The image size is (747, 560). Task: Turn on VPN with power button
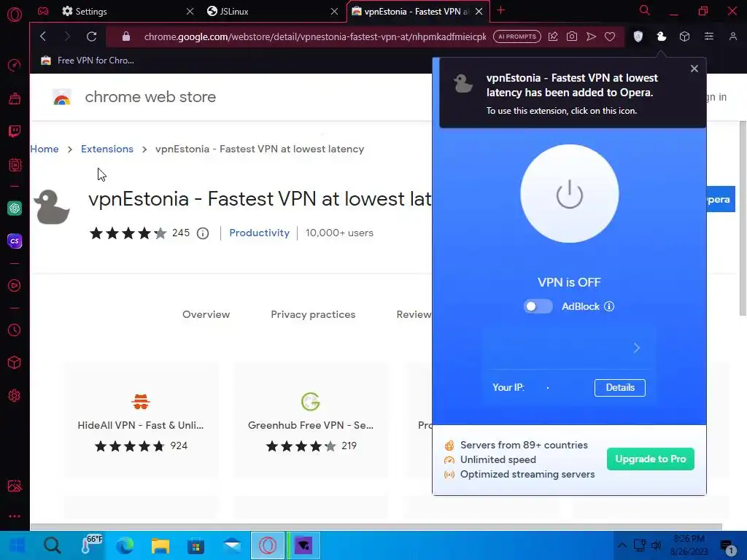(569, 194)
